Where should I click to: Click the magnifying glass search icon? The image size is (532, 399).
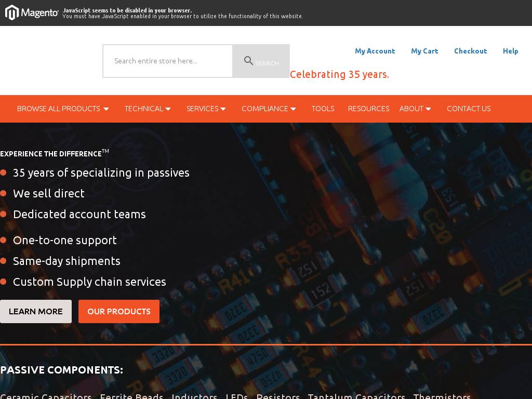249,61
